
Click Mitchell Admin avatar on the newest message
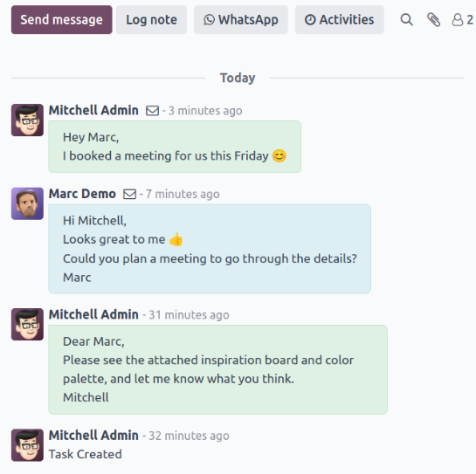point(27,120)
